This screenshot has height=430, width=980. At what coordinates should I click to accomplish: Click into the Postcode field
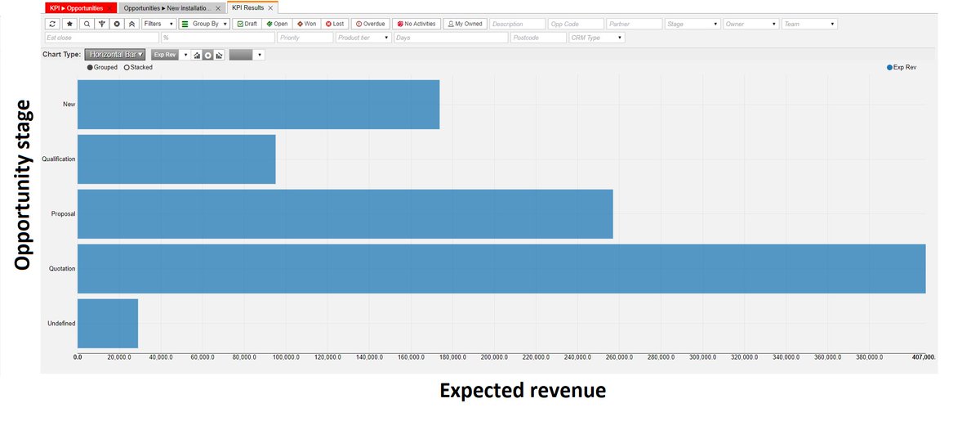pos(538,38)
